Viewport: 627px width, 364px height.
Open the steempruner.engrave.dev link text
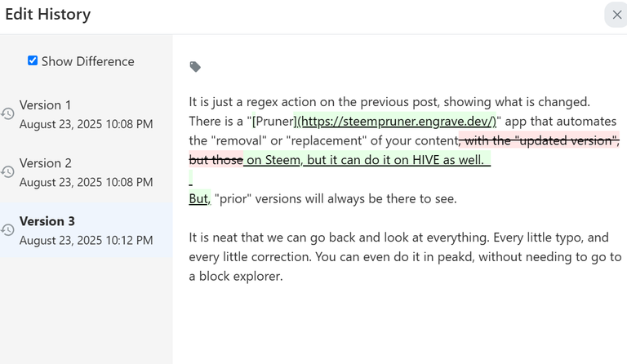397,121
